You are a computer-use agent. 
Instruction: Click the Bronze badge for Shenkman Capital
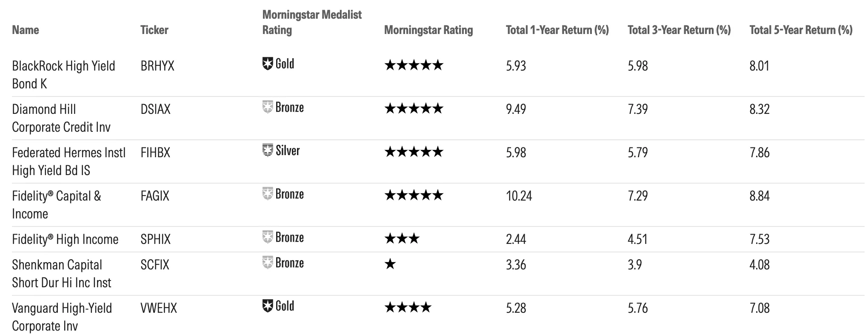click(283, 263)
